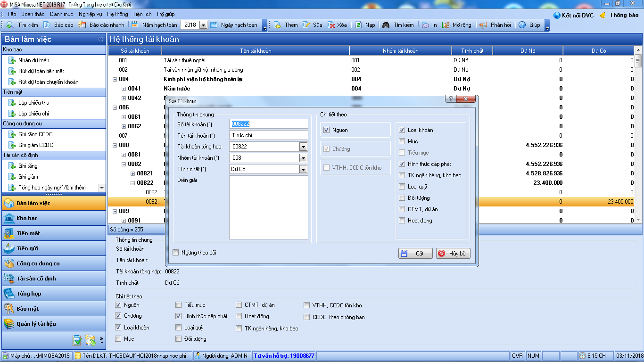
Task: Enable Loại quỹ checkbox in dialog
Action: [402, 187]
